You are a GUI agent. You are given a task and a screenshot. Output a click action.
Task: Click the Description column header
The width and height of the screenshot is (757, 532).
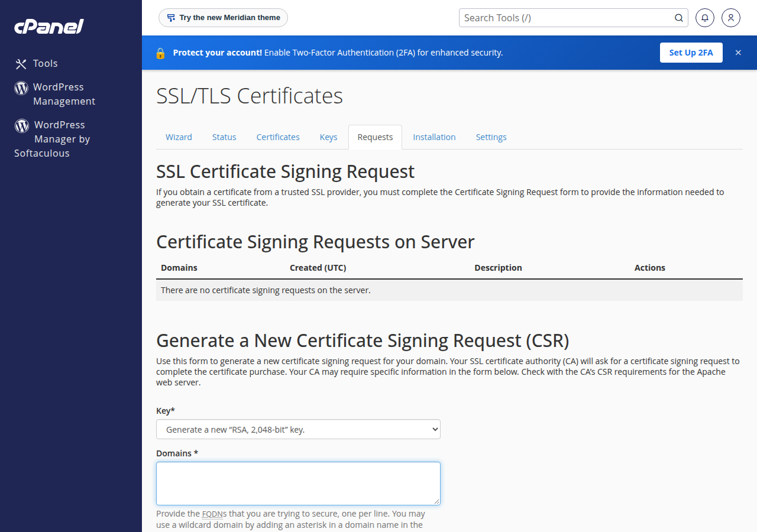coord(498,268)
